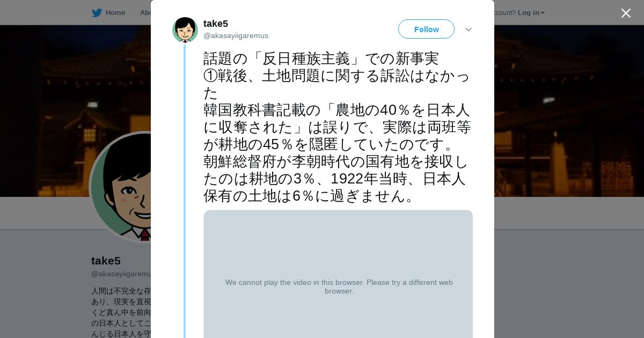The width and height of the screenshot is (644, 338).
Task: Go to the Home link
Action: [x=115, y=13]
